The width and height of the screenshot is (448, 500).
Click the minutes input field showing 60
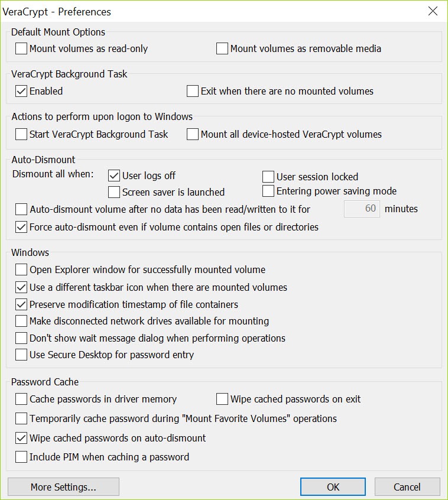point(362,209)
